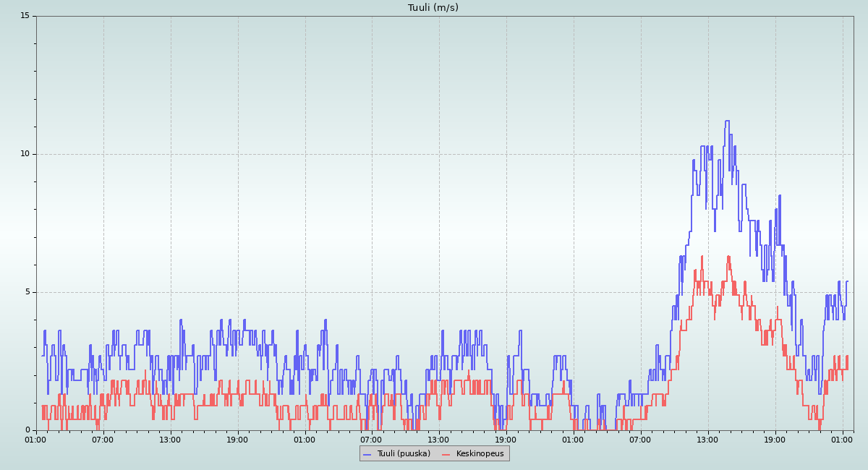868x470 pixels.
Task: Click the blue line swatch in the legend
Action: (367, 454)
